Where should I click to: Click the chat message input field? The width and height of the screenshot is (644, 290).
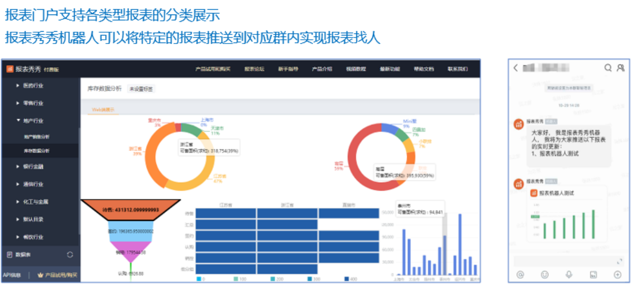(x=568, y=262)
